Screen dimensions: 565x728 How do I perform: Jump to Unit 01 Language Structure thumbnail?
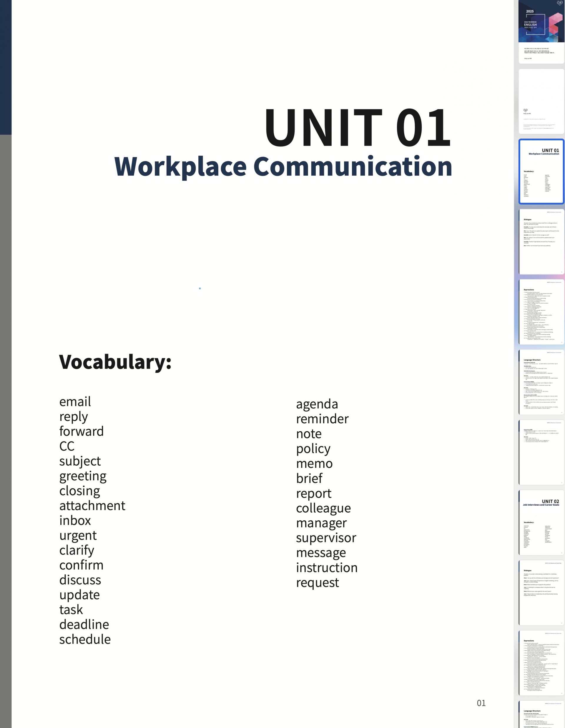(541, 382)
